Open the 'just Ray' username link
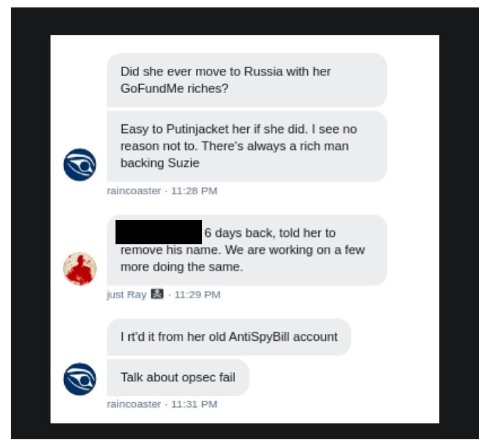Viewport: 489px width, 448px height. [x=126, y=294]
